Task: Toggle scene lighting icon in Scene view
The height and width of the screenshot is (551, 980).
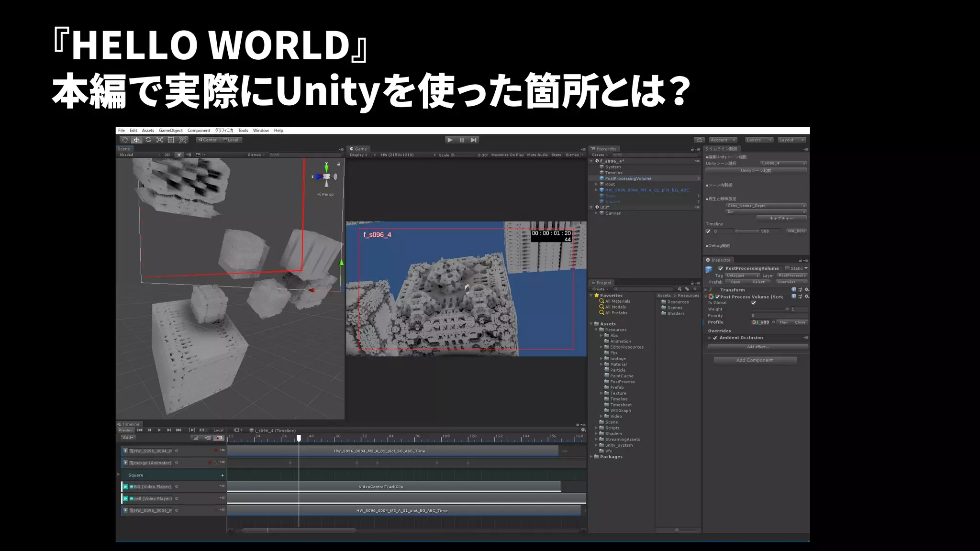Action: (179, 155)
